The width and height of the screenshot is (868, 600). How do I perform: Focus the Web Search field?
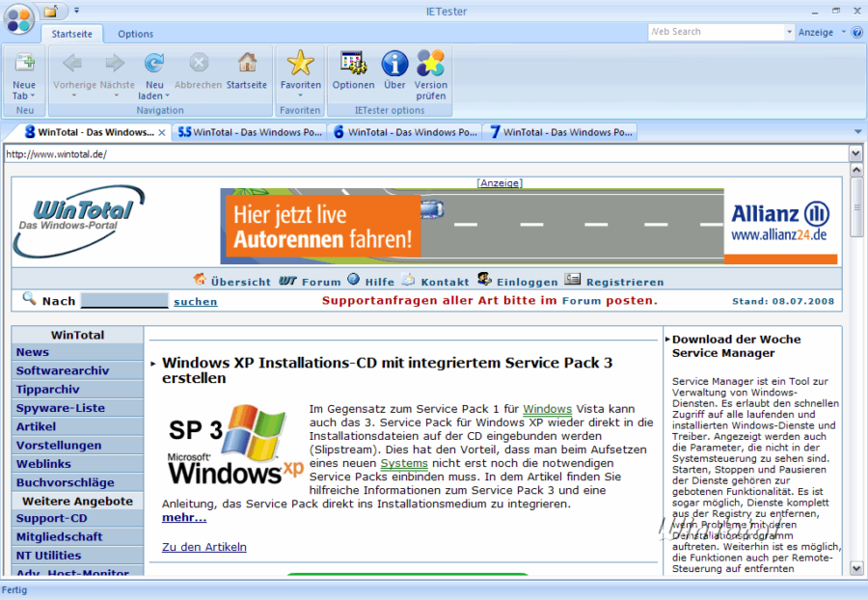point(717,32)
